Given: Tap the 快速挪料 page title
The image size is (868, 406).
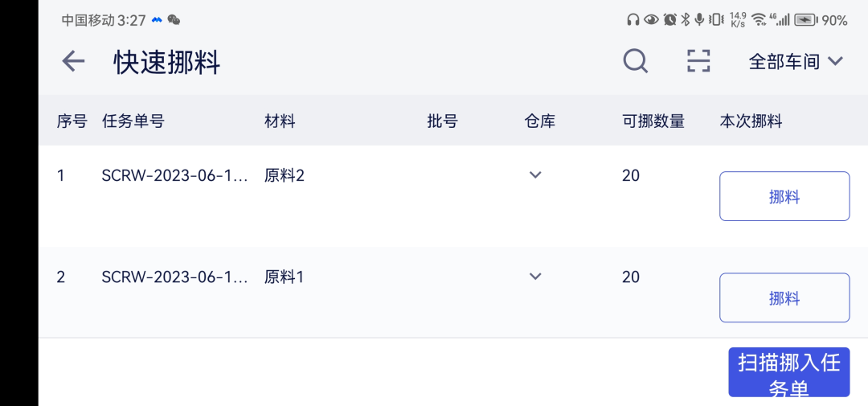Looking at the screenshot, I should point(166,62).
